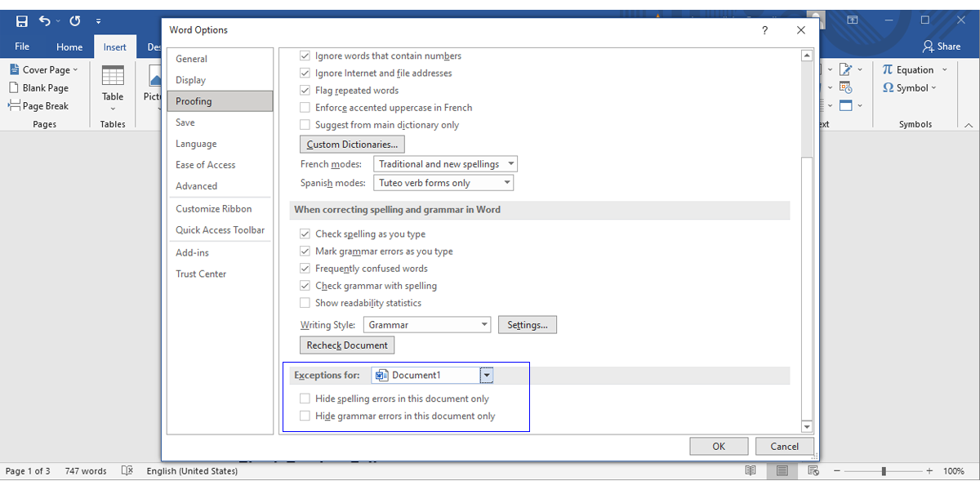980x490 pixels.
Task: Switch to the Home ribbon tab
Action: click(69, 47)
